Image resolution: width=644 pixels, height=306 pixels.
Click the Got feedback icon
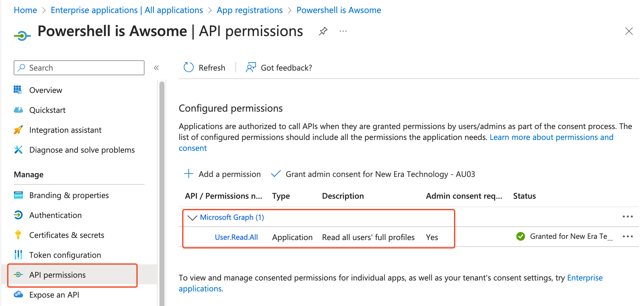point(251,67)
